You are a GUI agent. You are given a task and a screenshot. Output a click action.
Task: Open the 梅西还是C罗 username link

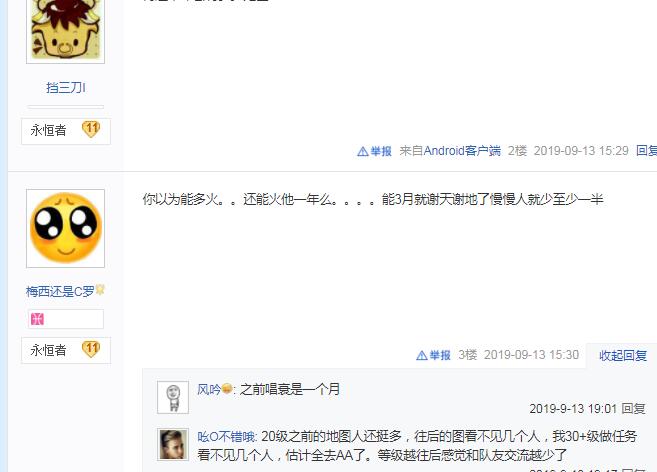pos(60,291)
